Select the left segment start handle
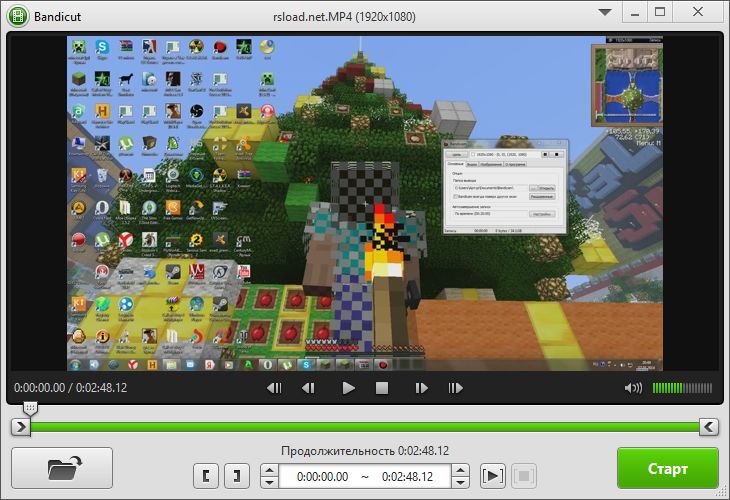Viewport: 730px width, 500px height. pos(20,426)
